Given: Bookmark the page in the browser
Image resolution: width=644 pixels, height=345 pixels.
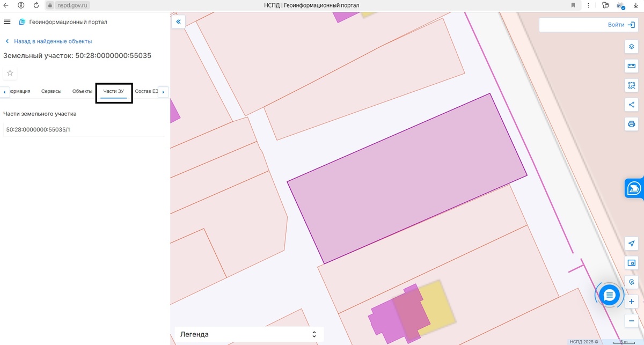Looking at the screenshot, I should pos(573,5).
